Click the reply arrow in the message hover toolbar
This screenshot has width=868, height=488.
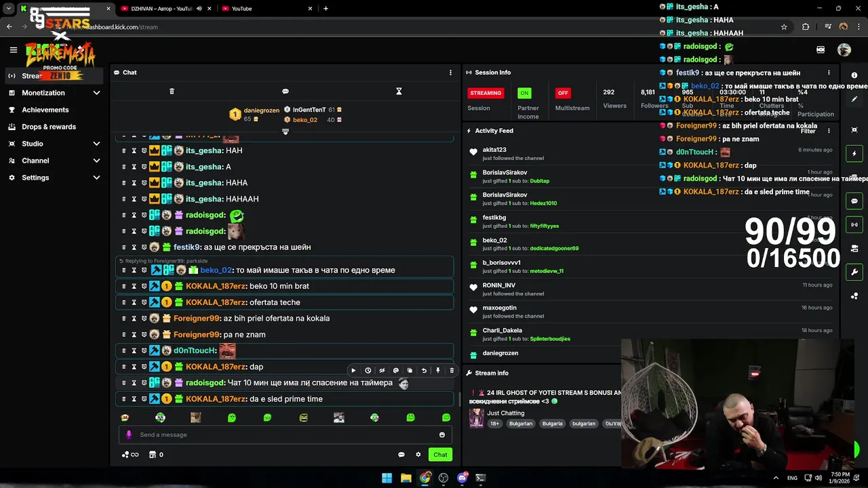(x=424, y=371)
